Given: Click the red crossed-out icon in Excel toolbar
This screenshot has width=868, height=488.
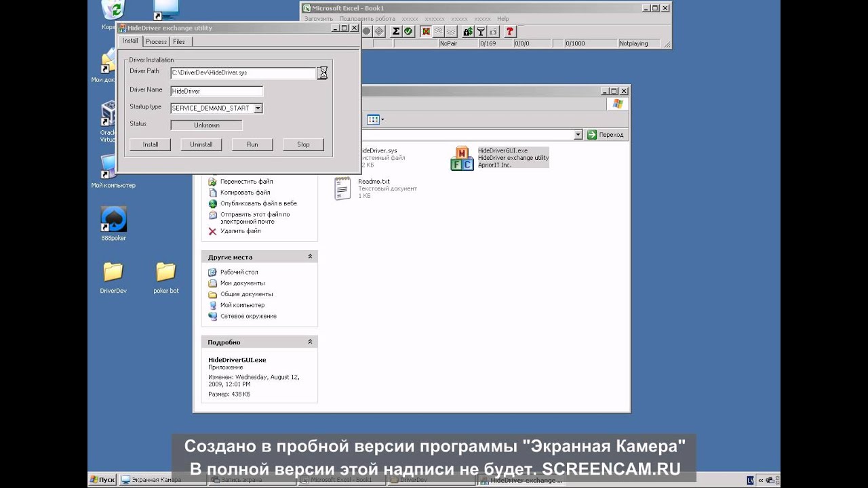Looking at the screenshot, I should (426, 31).
